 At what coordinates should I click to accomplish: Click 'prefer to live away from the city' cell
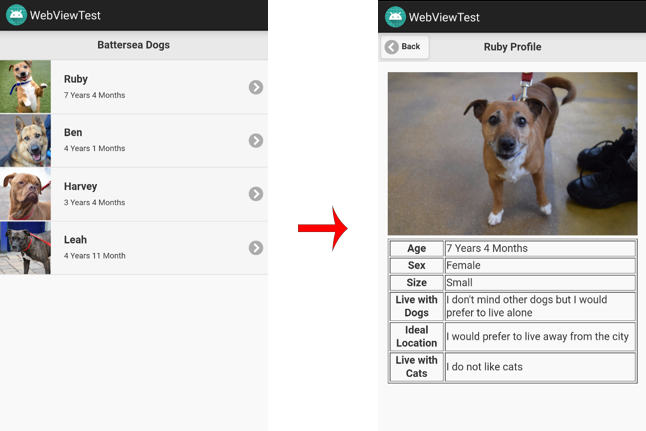click(540, 336)
